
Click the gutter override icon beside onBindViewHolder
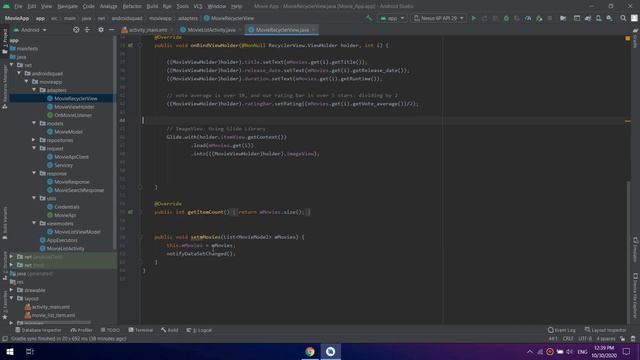tap(130, 45)
